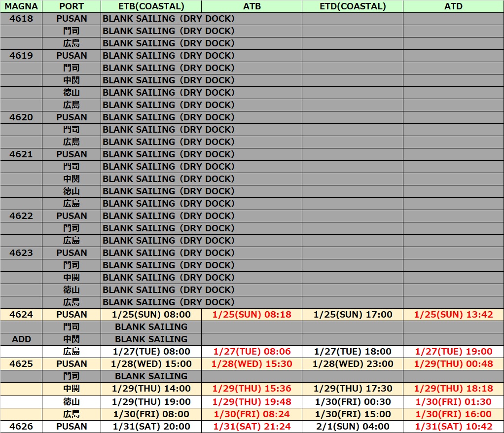The height and width of the screenshot is (433, 504).
Task: Select ETB cell 1/27(TUE) 08:00
Action: pos(151,352)
